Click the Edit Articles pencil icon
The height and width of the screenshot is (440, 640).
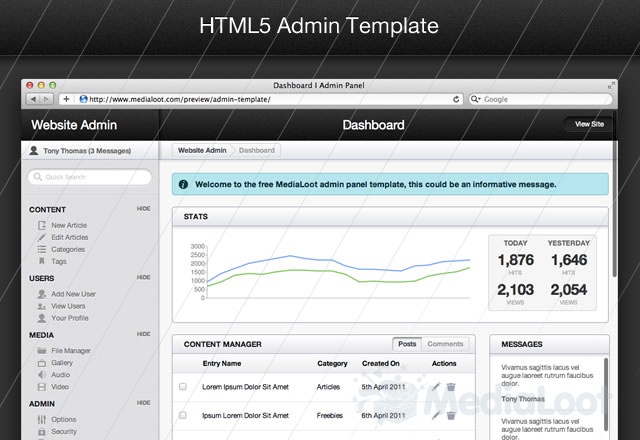click(41, 238)
